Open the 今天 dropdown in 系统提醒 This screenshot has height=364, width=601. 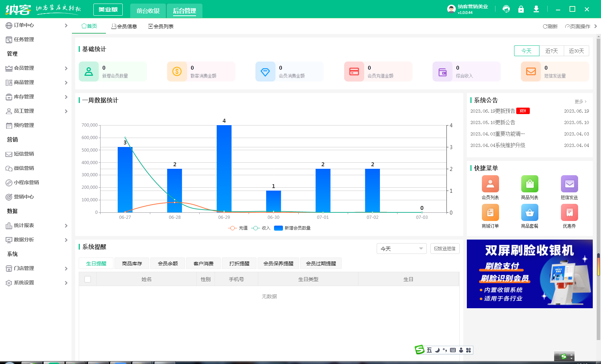pyautogui.click(x=401, y=249)
